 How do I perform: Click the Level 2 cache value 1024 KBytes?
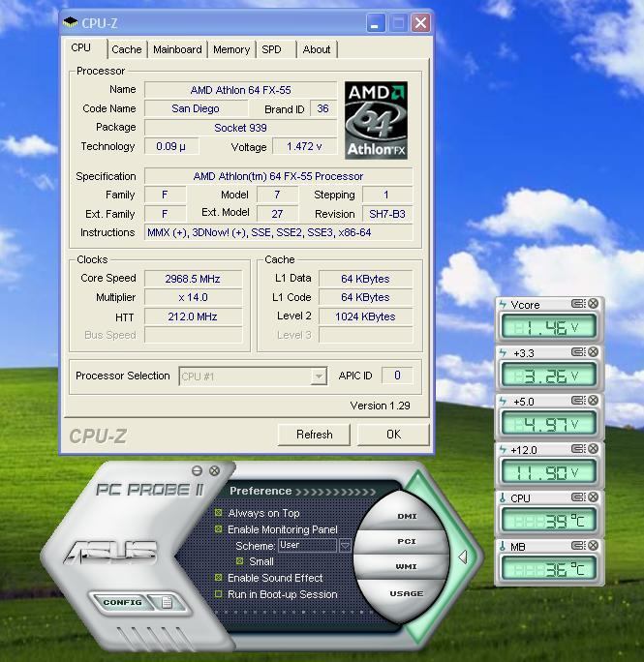pos(365,316)
